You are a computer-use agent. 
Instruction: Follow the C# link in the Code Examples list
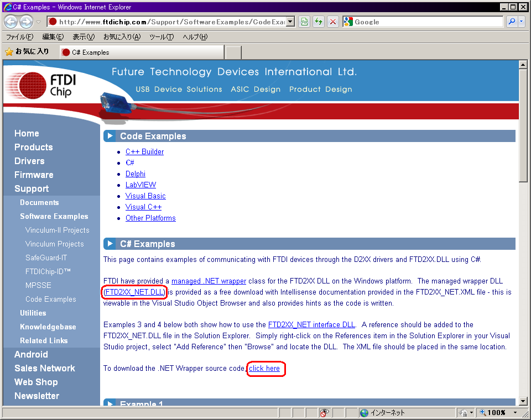(x=130, y=163)
